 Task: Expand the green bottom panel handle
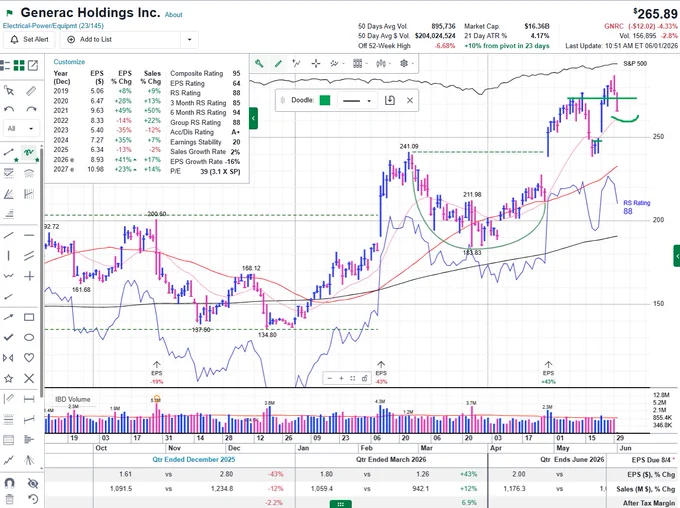[340, 504]
